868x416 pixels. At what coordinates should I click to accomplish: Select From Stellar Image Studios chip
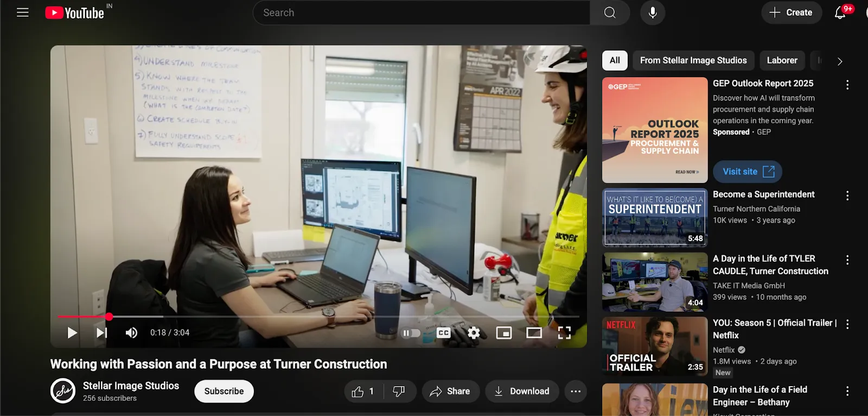tap(693, 60)
